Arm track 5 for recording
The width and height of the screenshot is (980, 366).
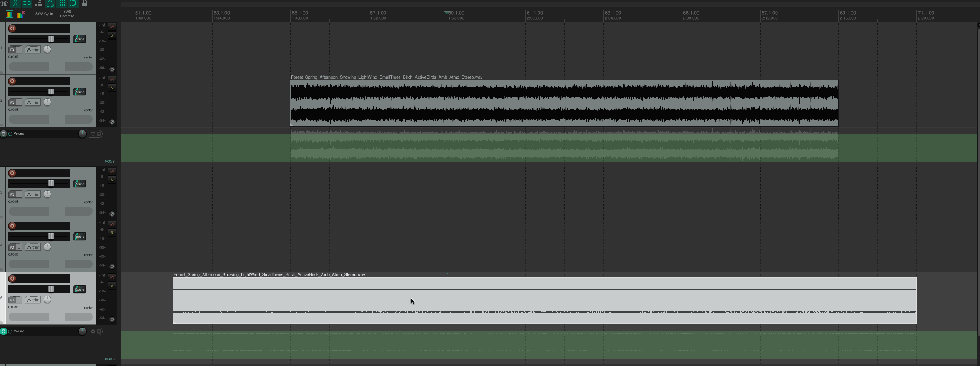[x=12, y=279]
